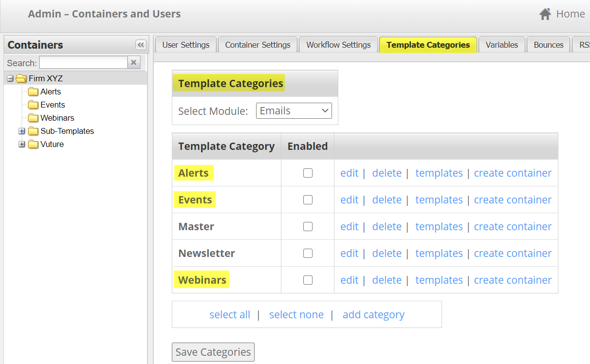590x364 pixels.
Task: Expand the Sub-Templates tree node
Action: click(x=21, y=131)
